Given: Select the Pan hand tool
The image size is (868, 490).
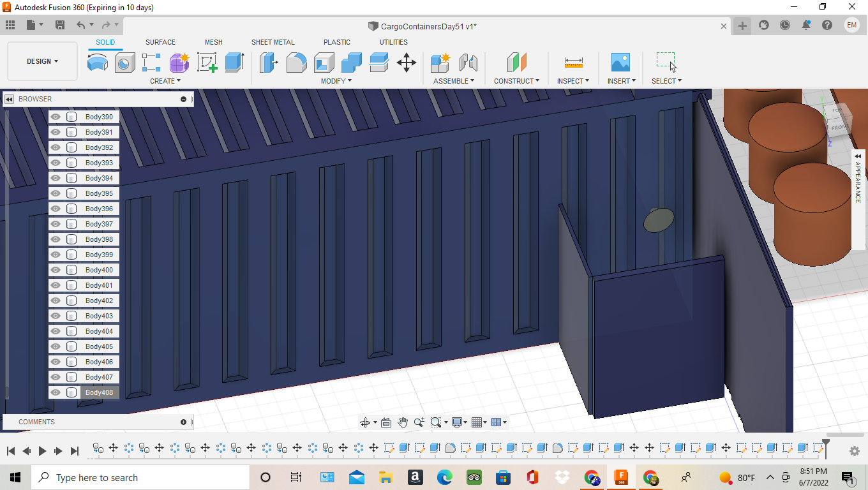Looking at the screenshot, I should pyautogui.click(x=403, y=422).
